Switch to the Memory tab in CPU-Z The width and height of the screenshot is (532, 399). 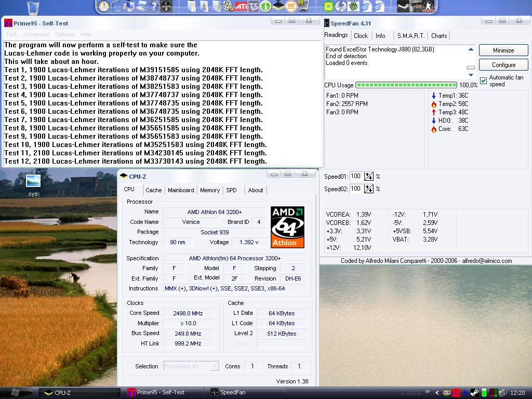(210, 190)
